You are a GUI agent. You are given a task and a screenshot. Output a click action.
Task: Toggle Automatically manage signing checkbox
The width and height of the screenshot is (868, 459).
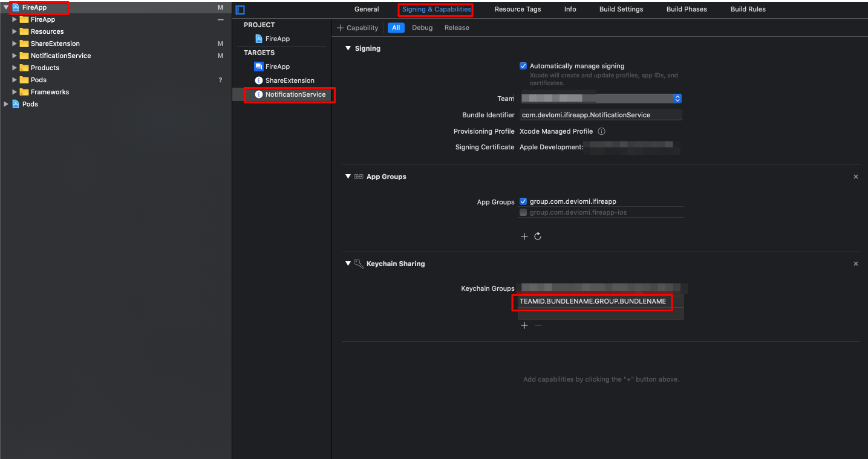tap(523, 66)
